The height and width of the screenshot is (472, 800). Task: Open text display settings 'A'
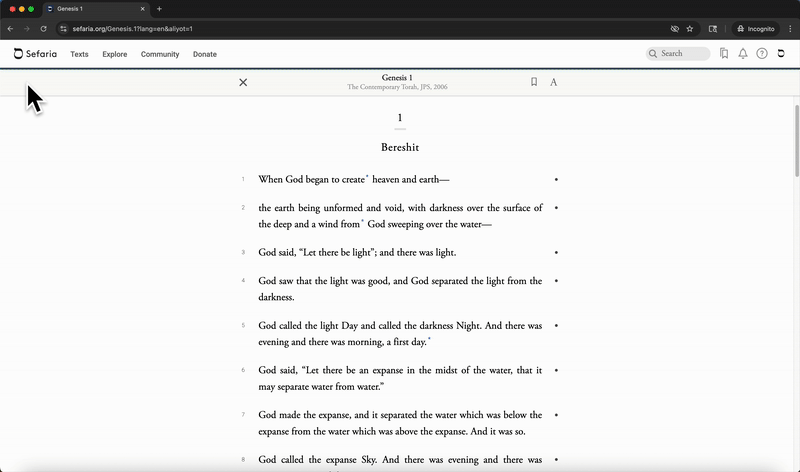pos(553,82)
